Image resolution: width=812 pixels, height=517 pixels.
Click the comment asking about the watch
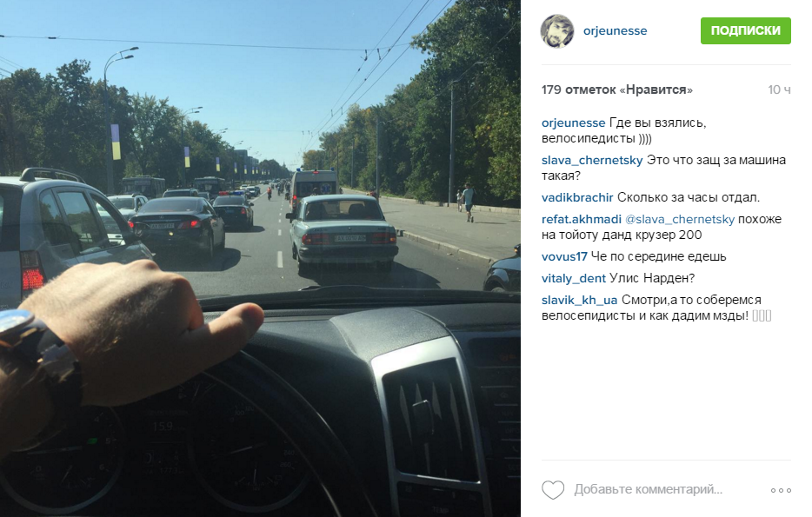(689, 197)
